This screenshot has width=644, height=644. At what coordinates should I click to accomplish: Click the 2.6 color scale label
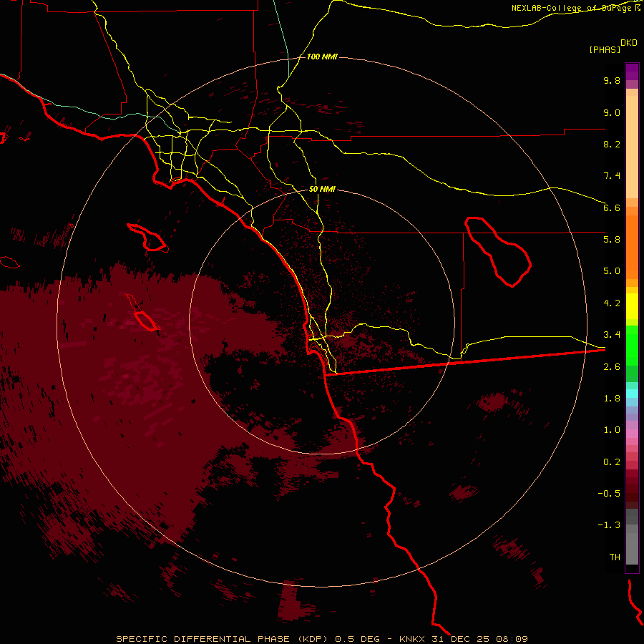pyautogui.click(x=612, y=367)
